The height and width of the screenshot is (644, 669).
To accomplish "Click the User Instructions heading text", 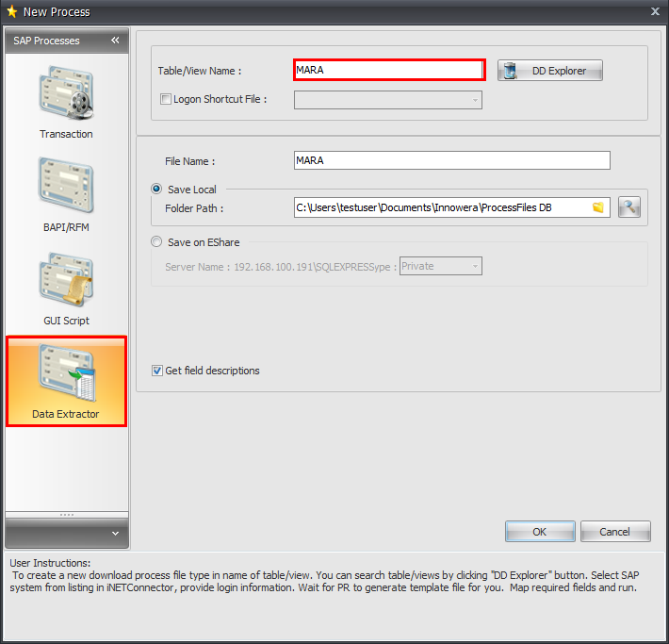I will [50, 563].
